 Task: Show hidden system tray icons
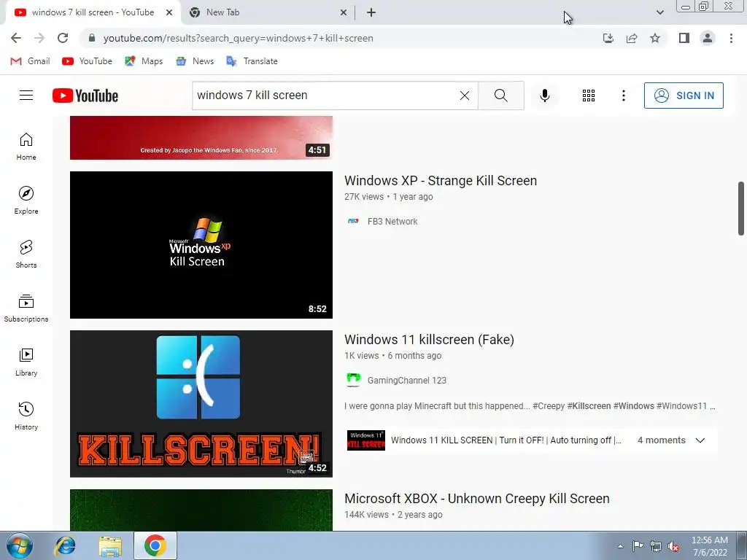pyautogui.click(x=620, y=546)
